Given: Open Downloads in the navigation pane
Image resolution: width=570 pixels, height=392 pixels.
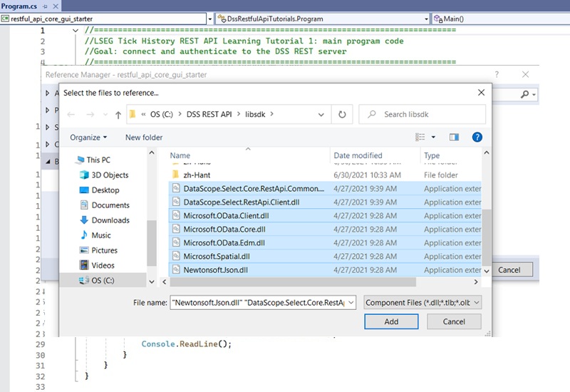Looking at the screenshot, I should pos(110,220).
